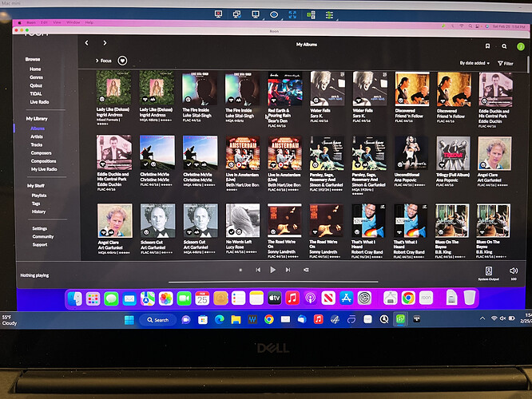Open Finder in the macOS dock
532x399 pixels.
pos(74,298)
